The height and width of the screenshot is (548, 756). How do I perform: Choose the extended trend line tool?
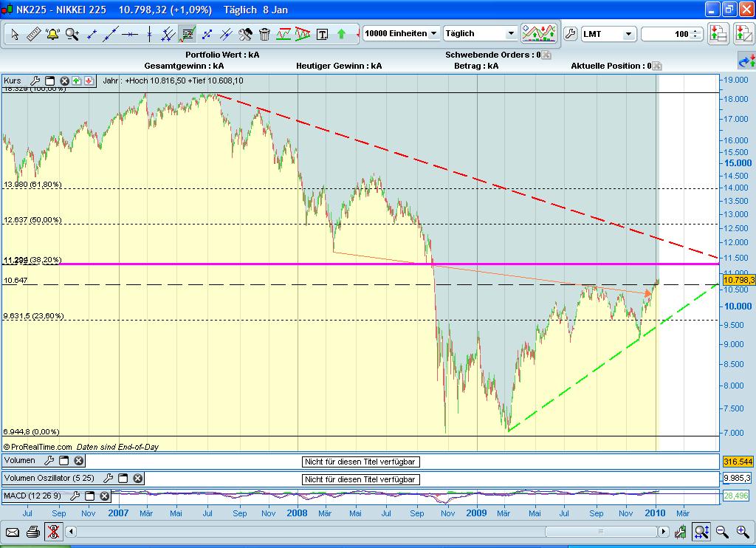tap(111, 34)
